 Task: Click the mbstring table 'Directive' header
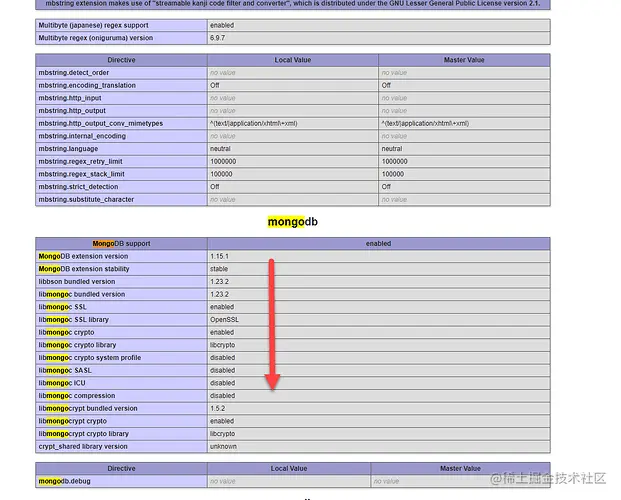point(121,60)
